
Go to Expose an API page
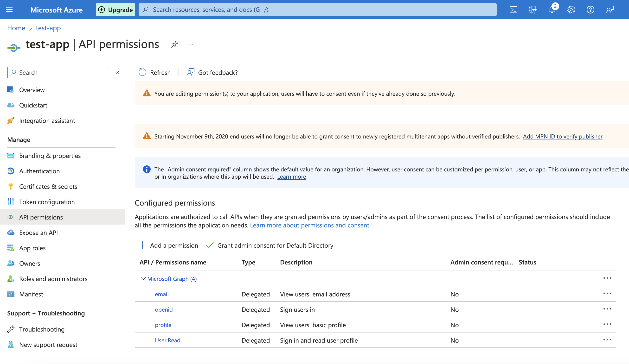38,233
